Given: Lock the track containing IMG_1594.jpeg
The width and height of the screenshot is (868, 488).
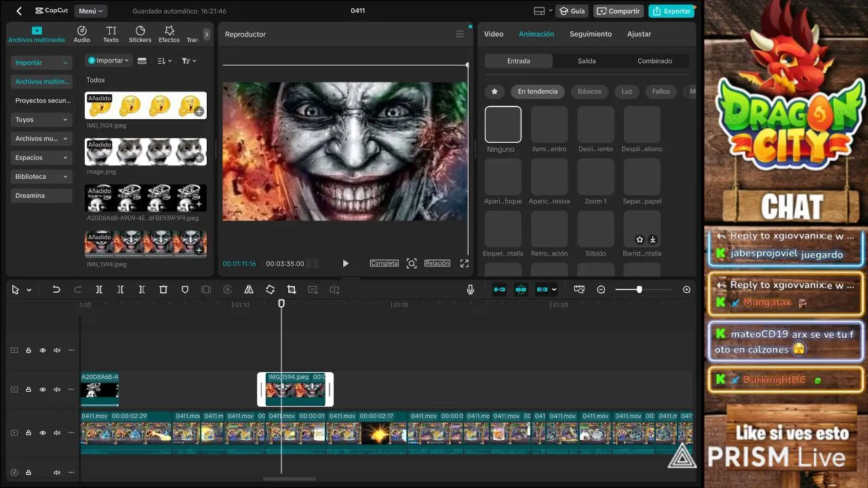Looking at the screenshot, I should pyautogui.click(x=28, y=390).
